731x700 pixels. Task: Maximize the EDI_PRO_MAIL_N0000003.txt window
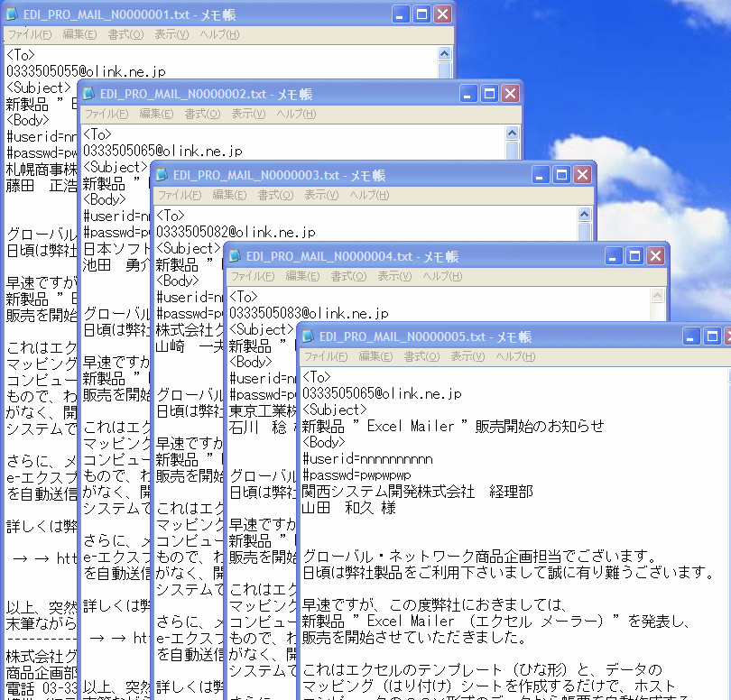561,175
